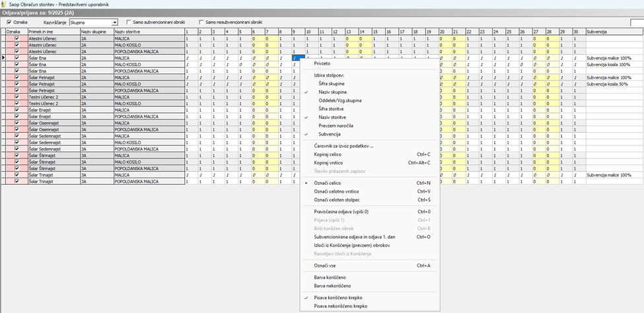This screenshot has height=313, width=644.
Task: Toggle Subvencija column option in menu
Action: [x=330, y=134]
